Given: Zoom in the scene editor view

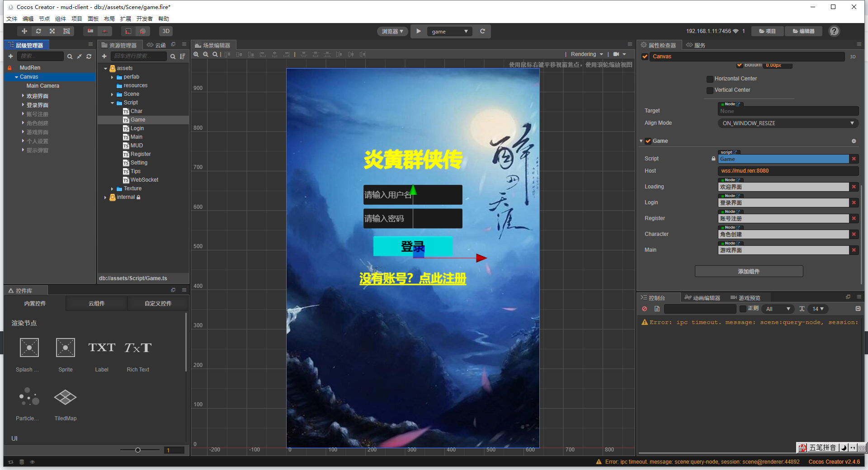Looking at the screenshot, I should [196, 54].
